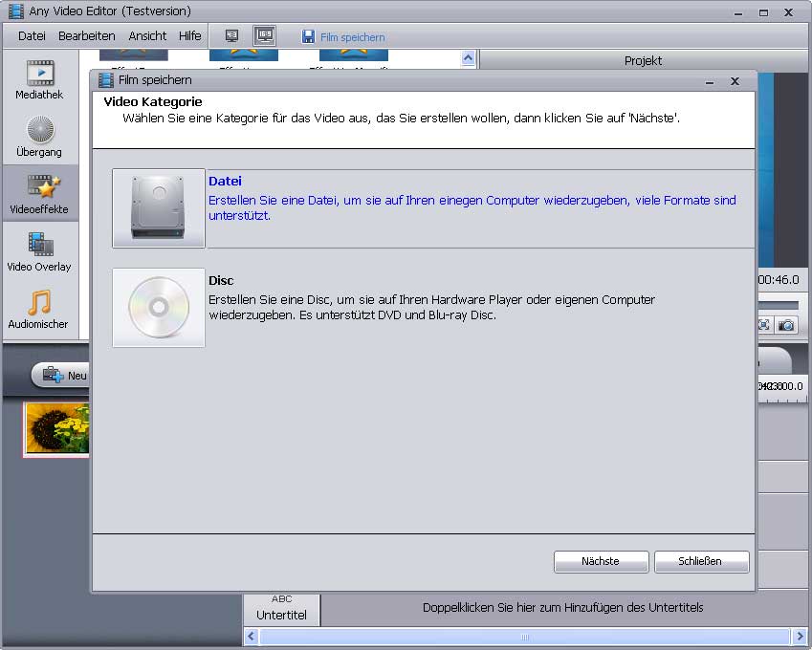Click the Schließen button
812x650 pixels.
(x=702, y=561)
